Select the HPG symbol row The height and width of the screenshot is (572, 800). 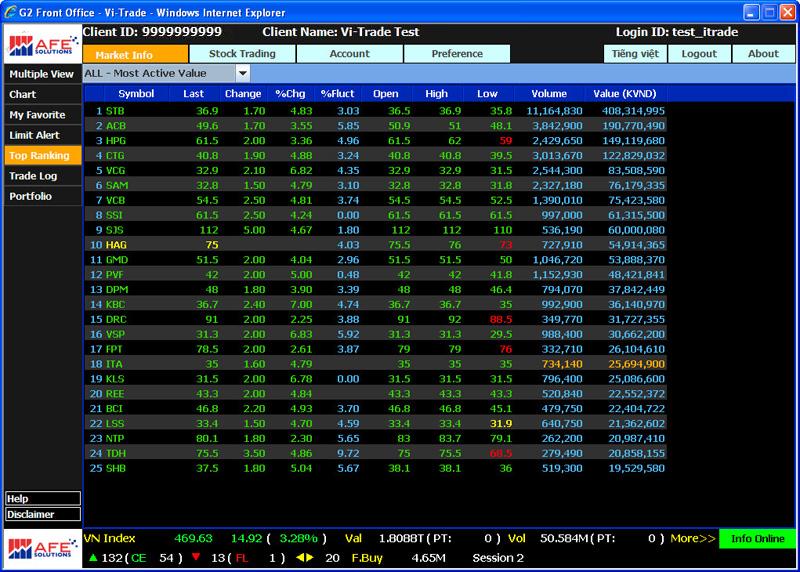375,140
